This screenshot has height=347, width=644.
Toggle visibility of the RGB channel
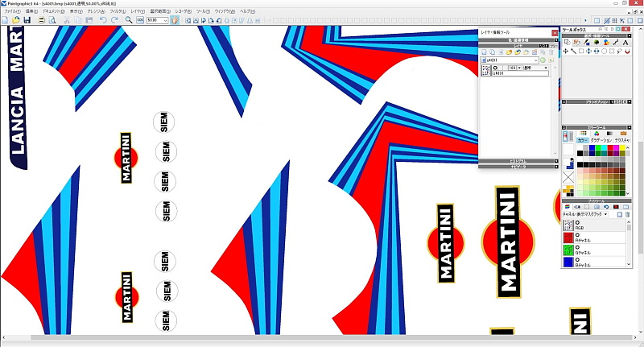pyautogui.click(x=578, y=222)
